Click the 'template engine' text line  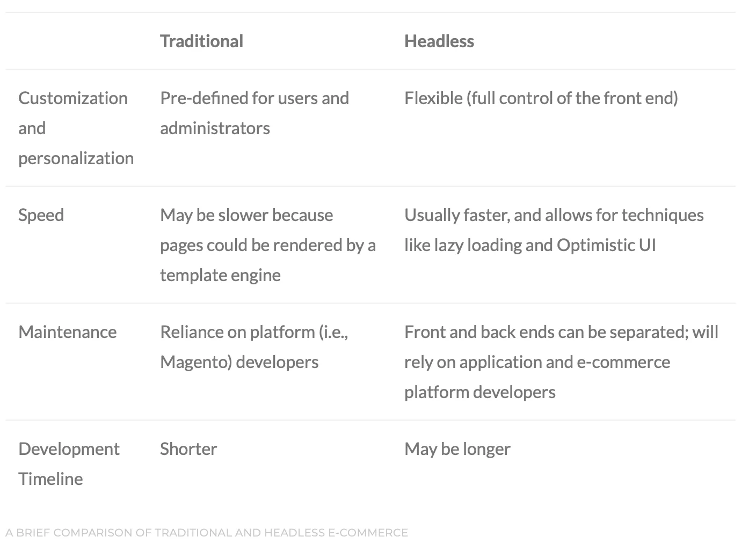tap(220, 275)
